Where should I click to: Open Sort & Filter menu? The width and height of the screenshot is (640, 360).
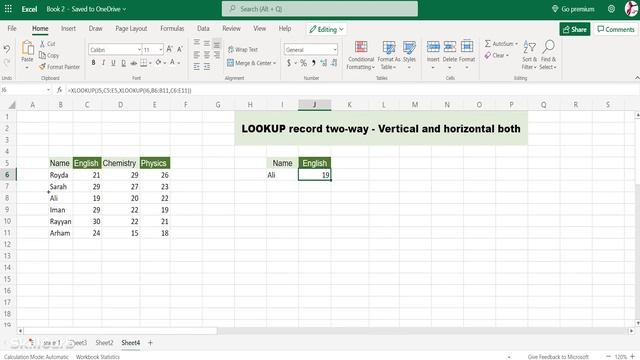point(529,55)
